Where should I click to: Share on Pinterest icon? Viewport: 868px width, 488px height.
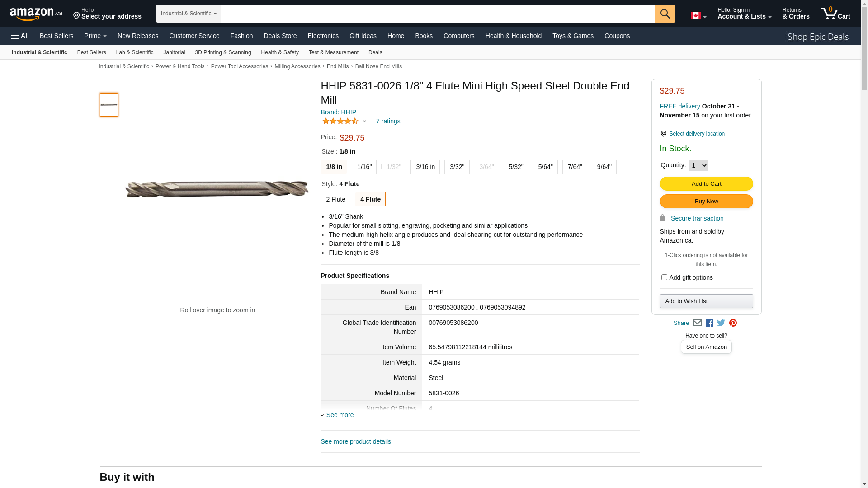733,323
